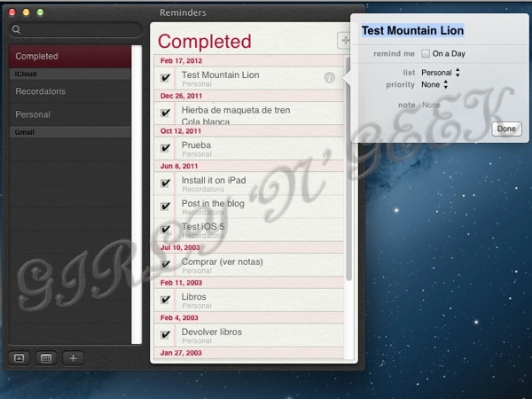Zoom the Reminders window with green button
The image size is (532, 399).
(x=40, y=12)
